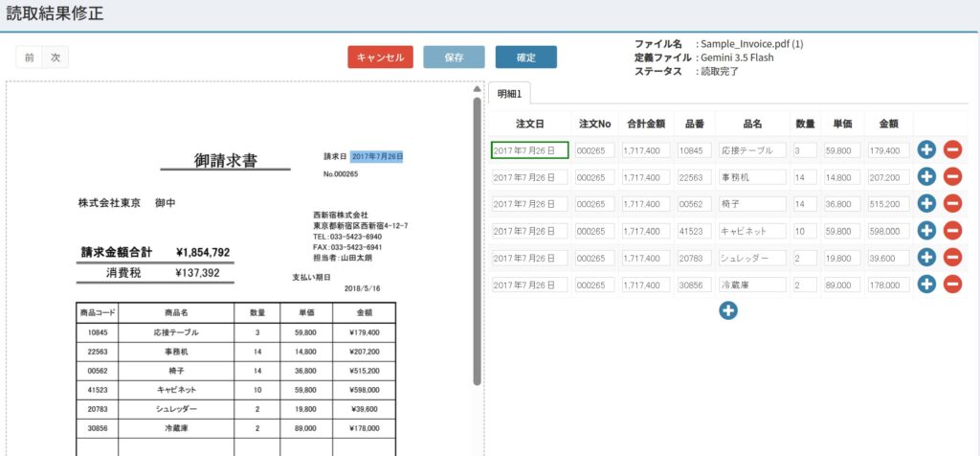
Task: Click the 保存 button
Action: pyautogui.click(x=454, y=57)
